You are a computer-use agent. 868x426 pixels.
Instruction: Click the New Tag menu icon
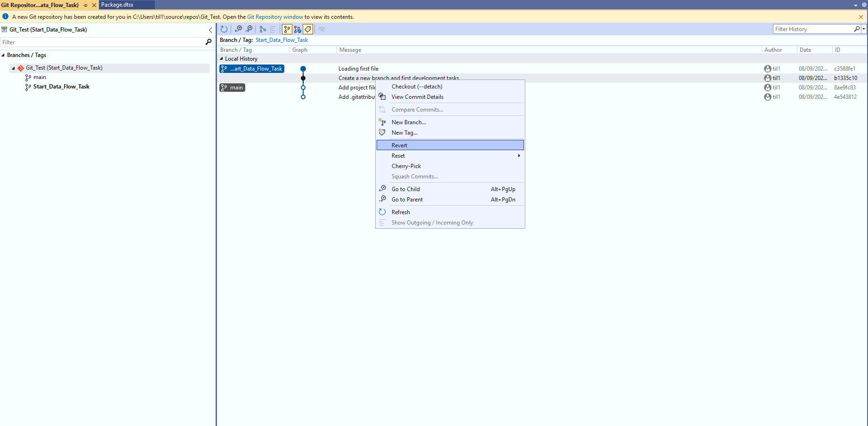coord(382,132)
